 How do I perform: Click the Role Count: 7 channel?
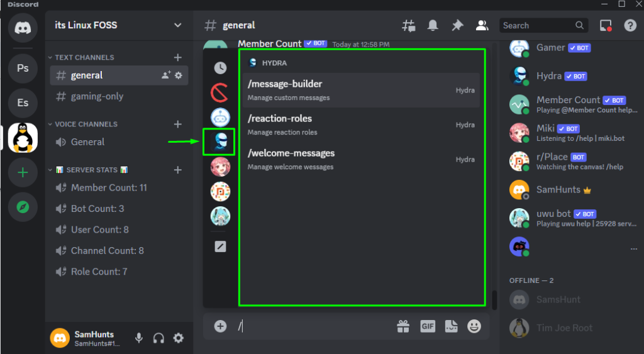coord(119,272)
